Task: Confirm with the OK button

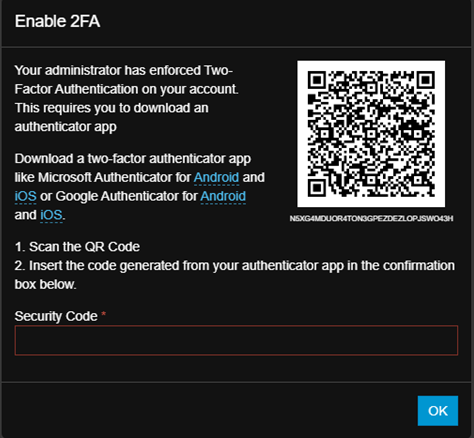Action: tap(438, 411)
